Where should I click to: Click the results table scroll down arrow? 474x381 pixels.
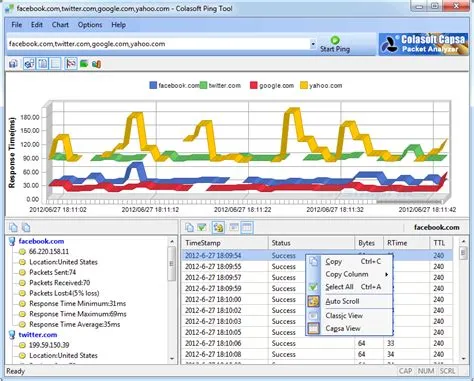pyautogui.click(x=463, y=359)
